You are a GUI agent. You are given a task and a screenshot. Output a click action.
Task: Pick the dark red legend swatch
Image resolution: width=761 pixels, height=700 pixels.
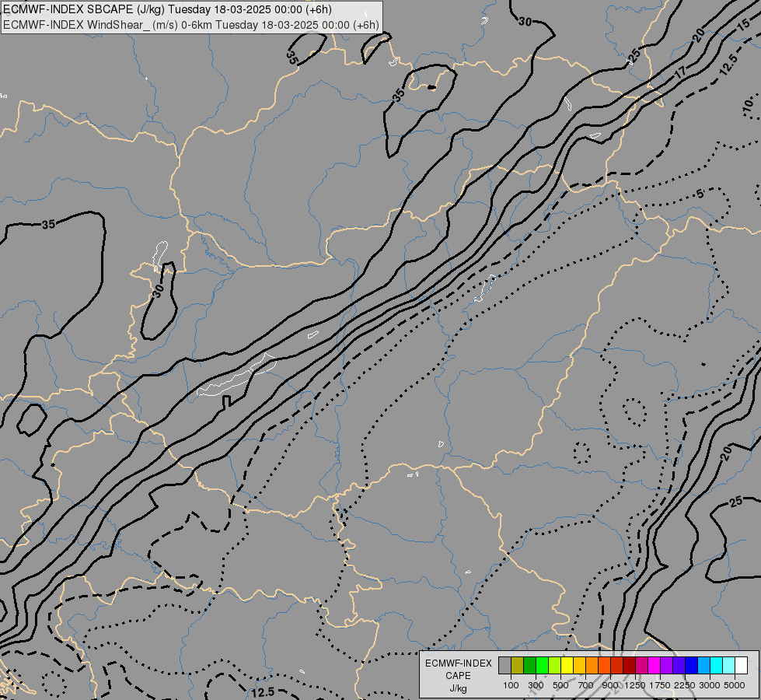tap(629, 666)
